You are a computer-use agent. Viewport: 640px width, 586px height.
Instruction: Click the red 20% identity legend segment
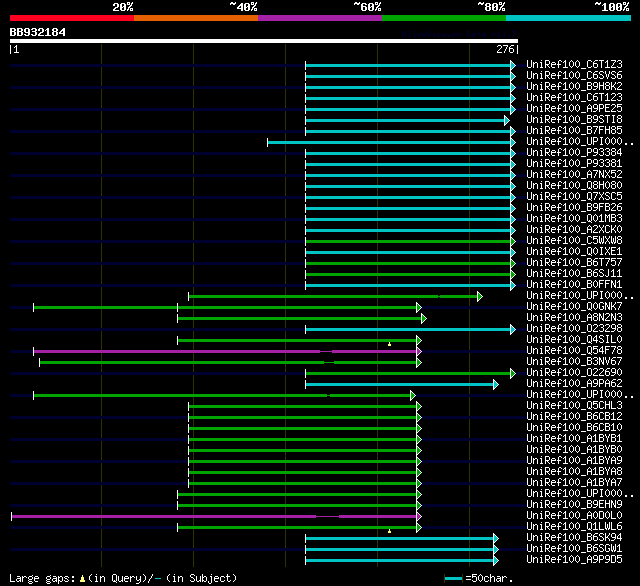pyautogui.click(x=72, y=18)
